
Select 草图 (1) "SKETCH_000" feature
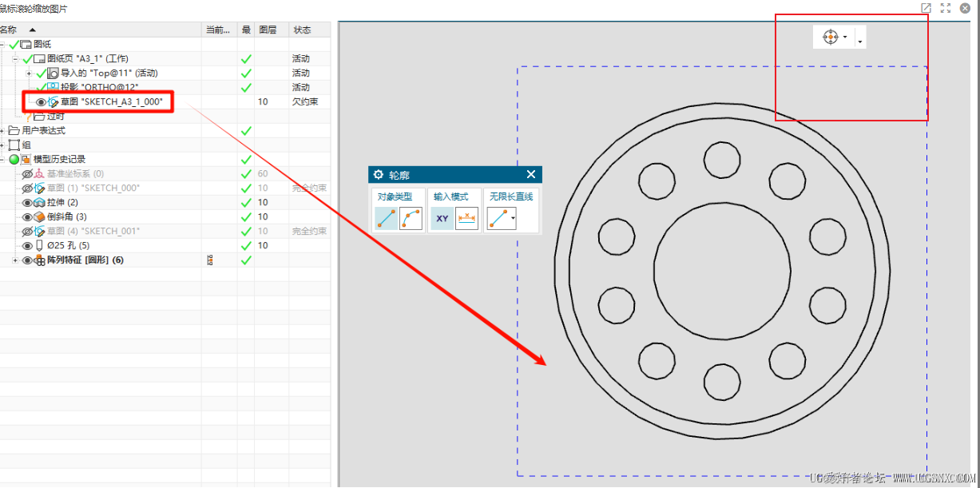[93, 188]
